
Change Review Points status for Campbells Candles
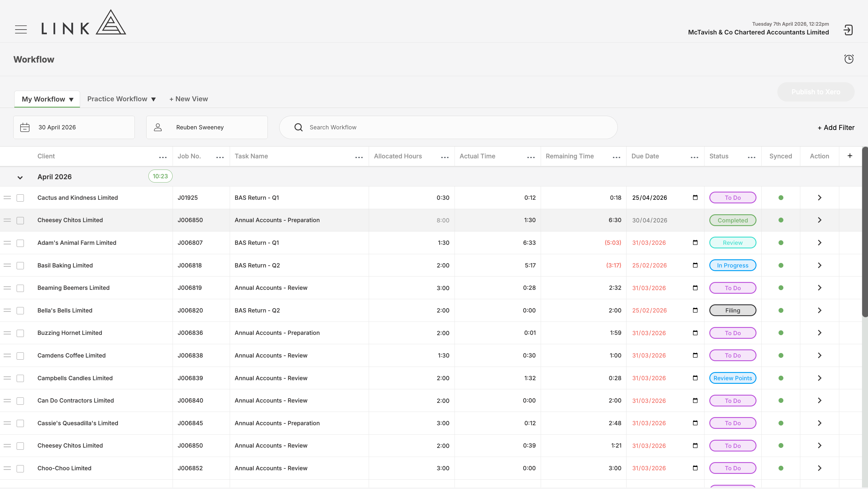733,378
